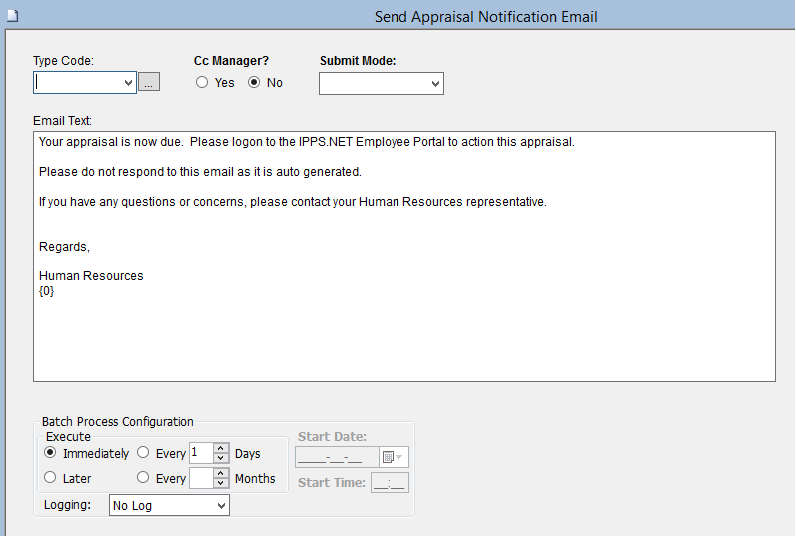Click the Type Code browse ellipsis button
Viewport: 796px width, 537px height.
coord(149,84)
